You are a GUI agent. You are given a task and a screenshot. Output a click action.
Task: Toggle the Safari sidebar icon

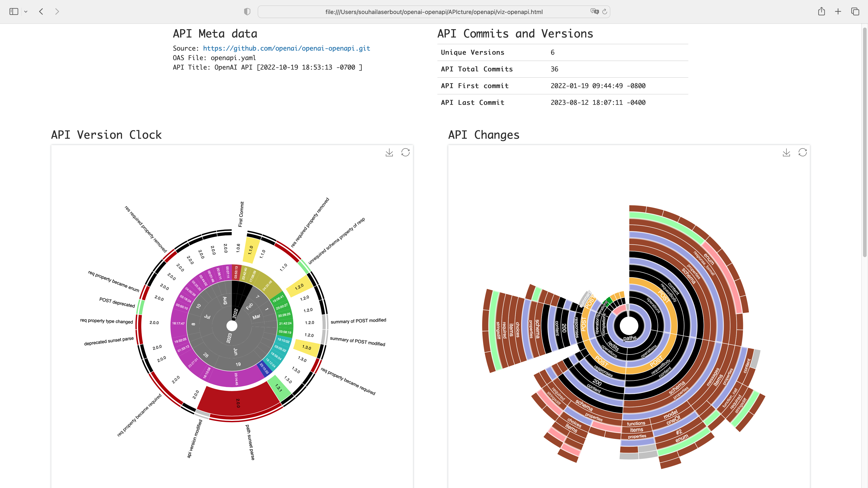tap(14, 12)
